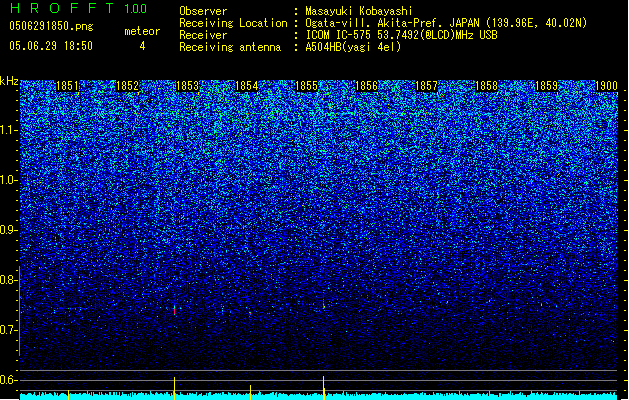Click the kHz axis unit label
The height and width of the screenshot is (400, 629).
click(x=9, y=81)
